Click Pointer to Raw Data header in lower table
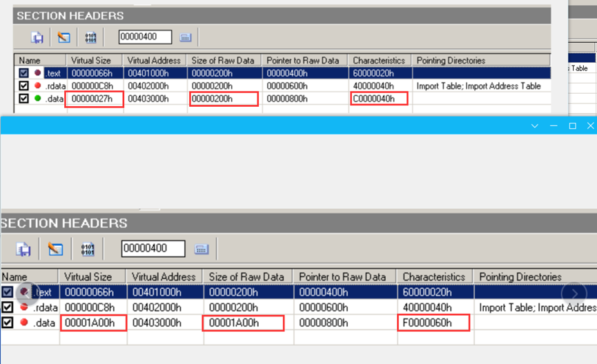This screenshot has width=597, height=364. pyautogui.click(x=344, y=276)
